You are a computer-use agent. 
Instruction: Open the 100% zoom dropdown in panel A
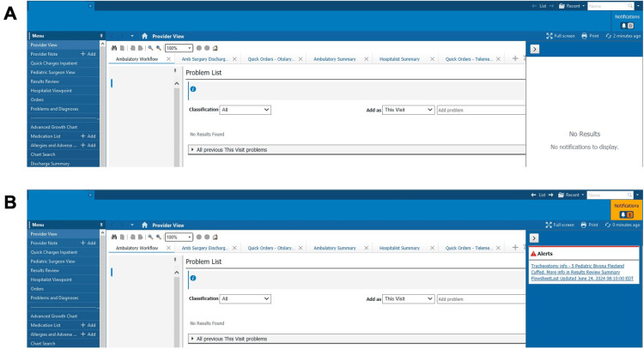(x=179, y=48)
